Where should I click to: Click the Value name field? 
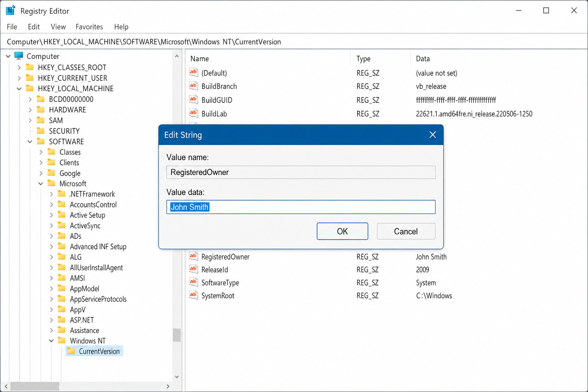tap(301, 172)
